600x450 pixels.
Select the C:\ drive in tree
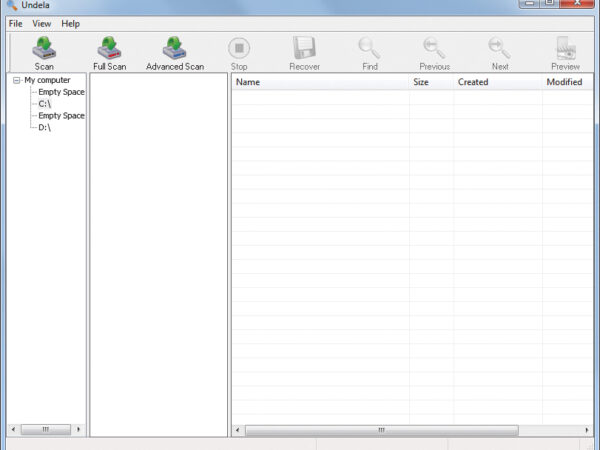[x=45, y=104]
